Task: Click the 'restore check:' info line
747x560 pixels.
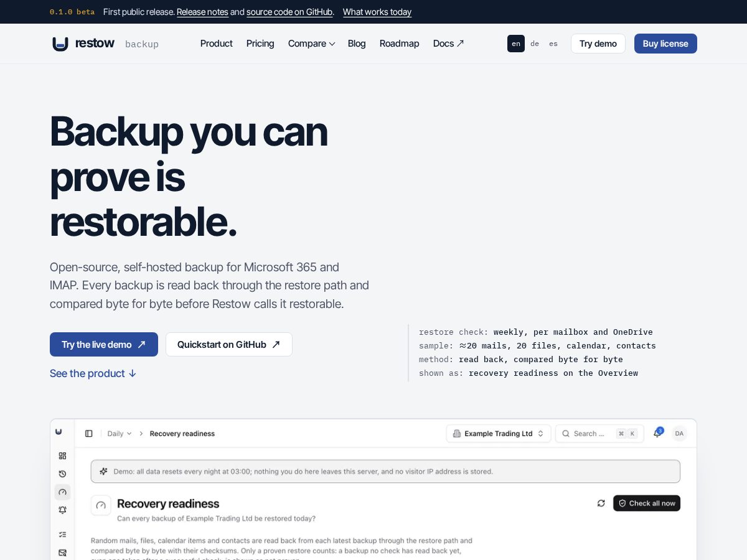Action: [536, 332]
